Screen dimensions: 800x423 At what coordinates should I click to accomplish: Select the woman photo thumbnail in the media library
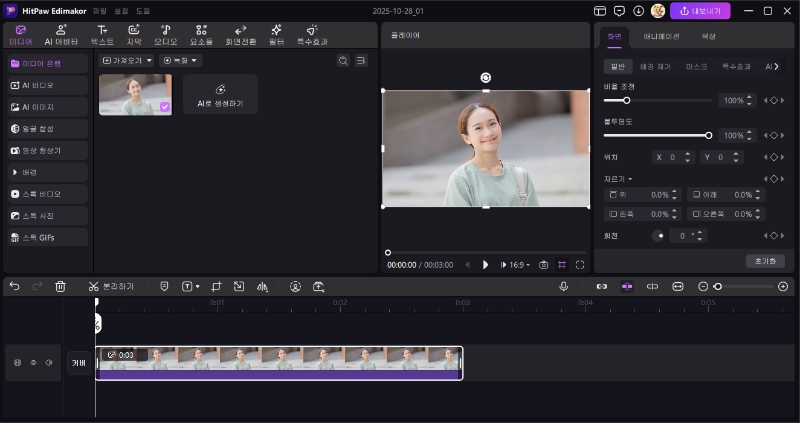pos(135,94)
